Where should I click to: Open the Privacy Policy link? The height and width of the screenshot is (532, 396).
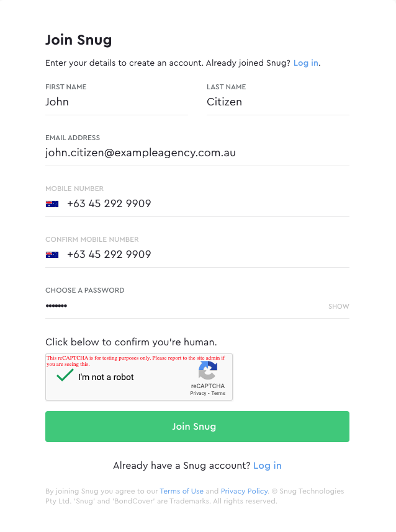click(x=244, y=491)
